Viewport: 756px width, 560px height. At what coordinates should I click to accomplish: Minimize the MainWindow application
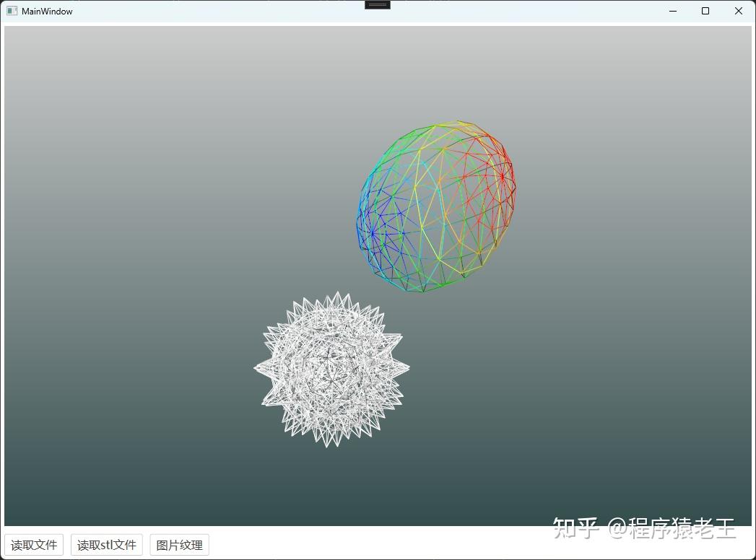point(672,11)
